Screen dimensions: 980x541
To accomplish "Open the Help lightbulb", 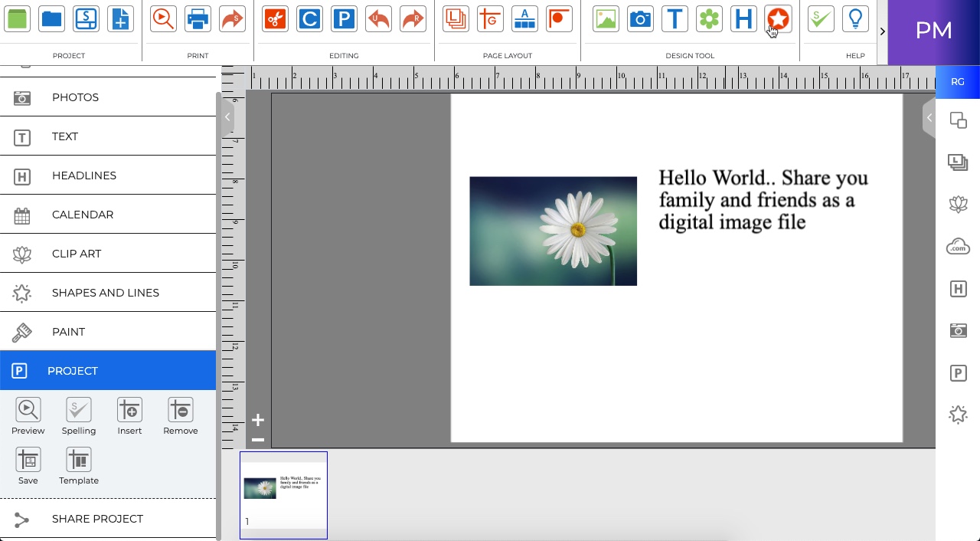I will [855, 18].
